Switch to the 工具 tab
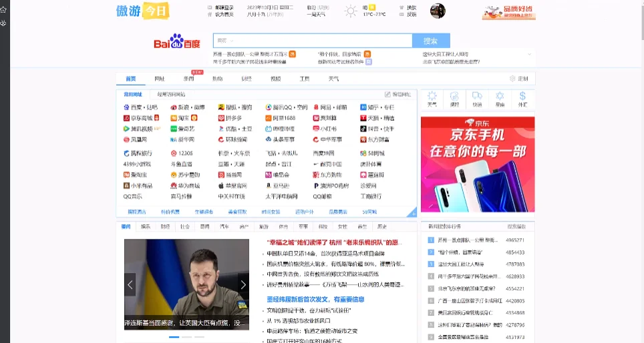Viewport: 644px width, 343px height. (305, 79)
